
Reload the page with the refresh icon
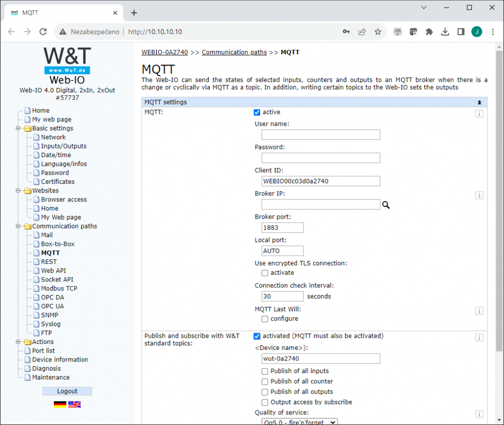(43, 32)
